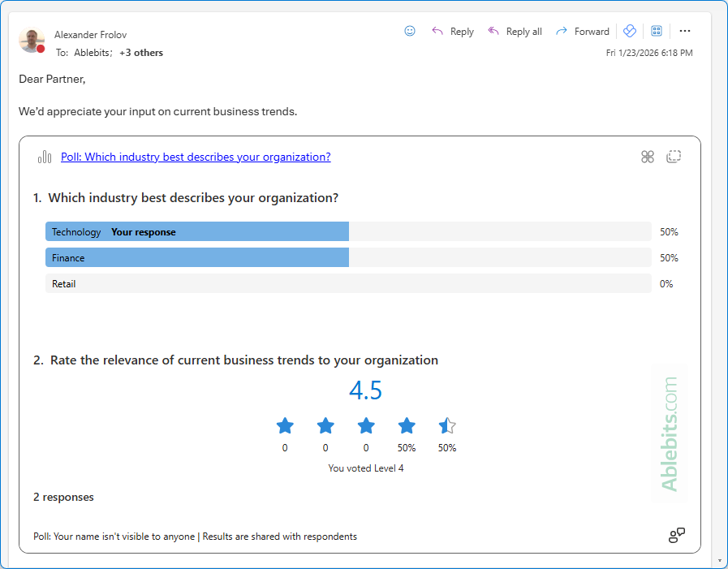
Task: Rate five stars by clicking the fifth star
Action: (x=447, y=425)
